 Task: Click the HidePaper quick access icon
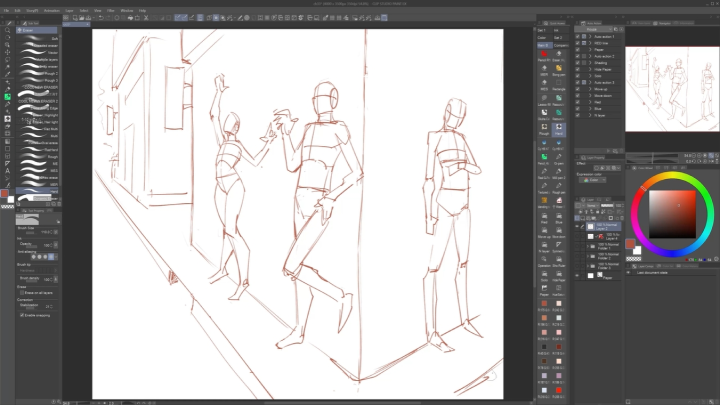point(559,276)
